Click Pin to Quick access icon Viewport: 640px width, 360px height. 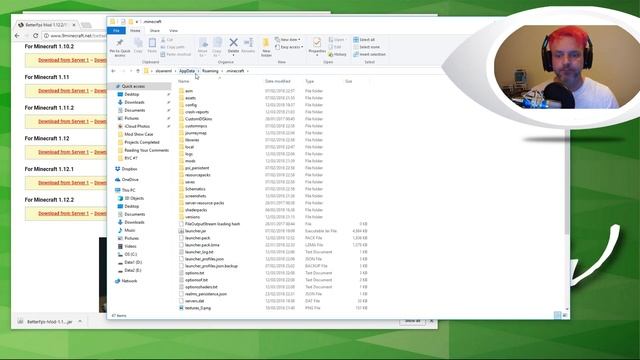pyautogui.click(x=120, y=43)
